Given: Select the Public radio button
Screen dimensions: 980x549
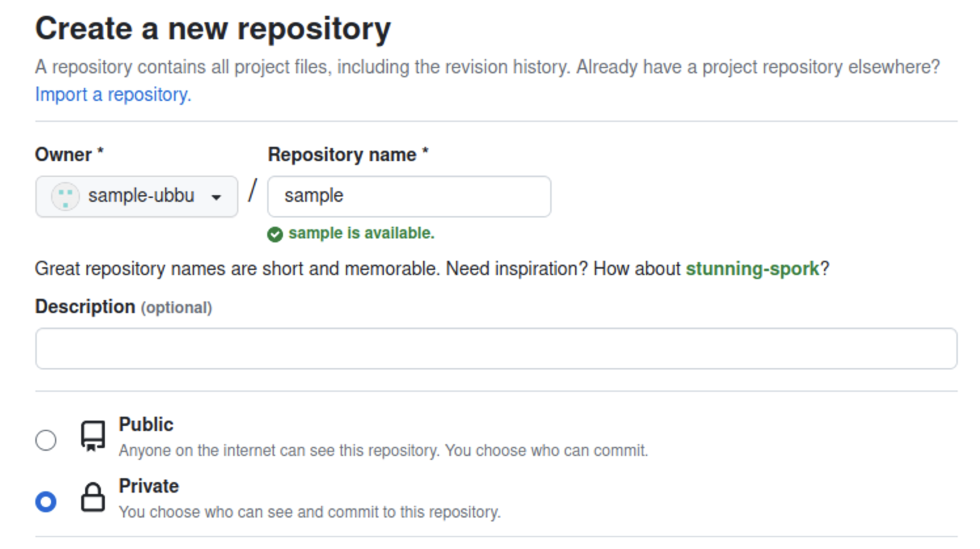Looking at the screenshot, I should pyautogui.click(x=46, y=440).
